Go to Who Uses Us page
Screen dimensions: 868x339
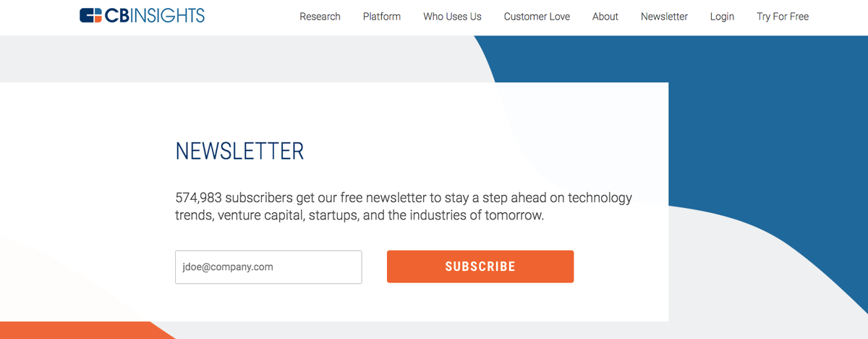452,17
